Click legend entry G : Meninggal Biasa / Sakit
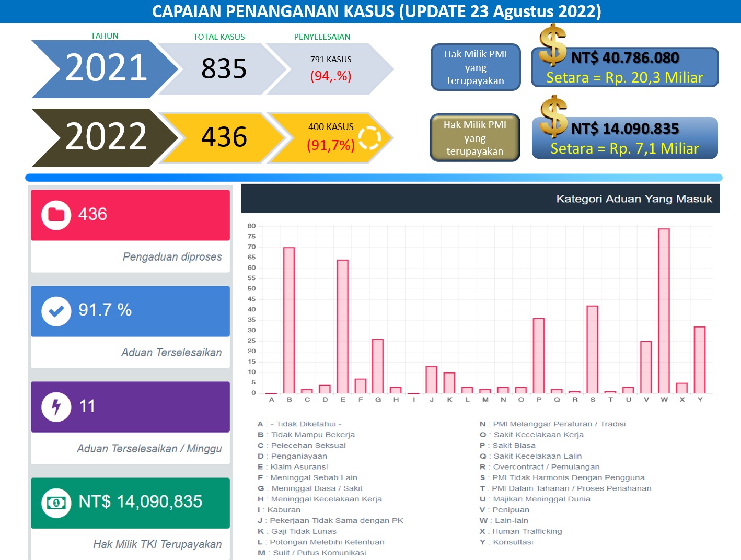The height and width of the screenshot is (560, 741). point(310,488)
